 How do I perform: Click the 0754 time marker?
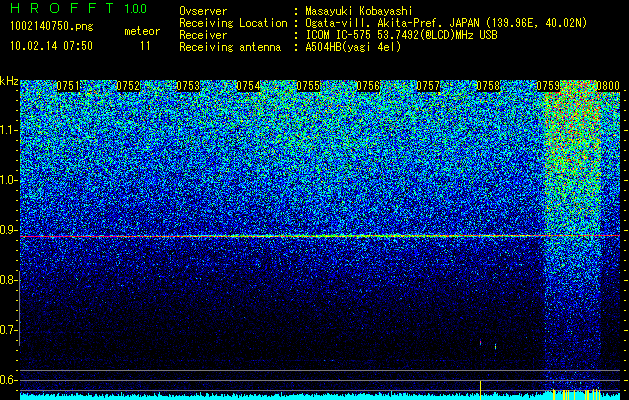tap(248, 86)
